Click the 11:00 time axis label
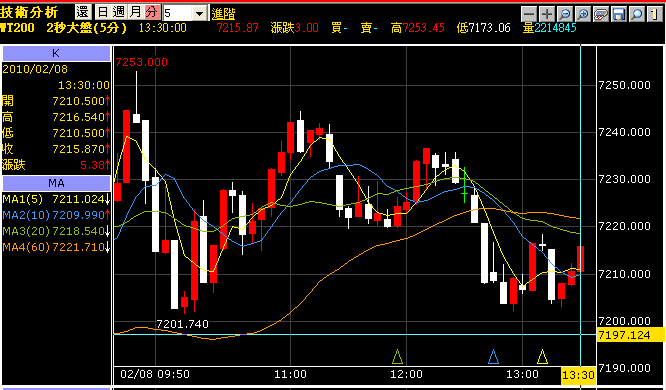This screenshot has height=390, width=666. click(x=291, y=374)
